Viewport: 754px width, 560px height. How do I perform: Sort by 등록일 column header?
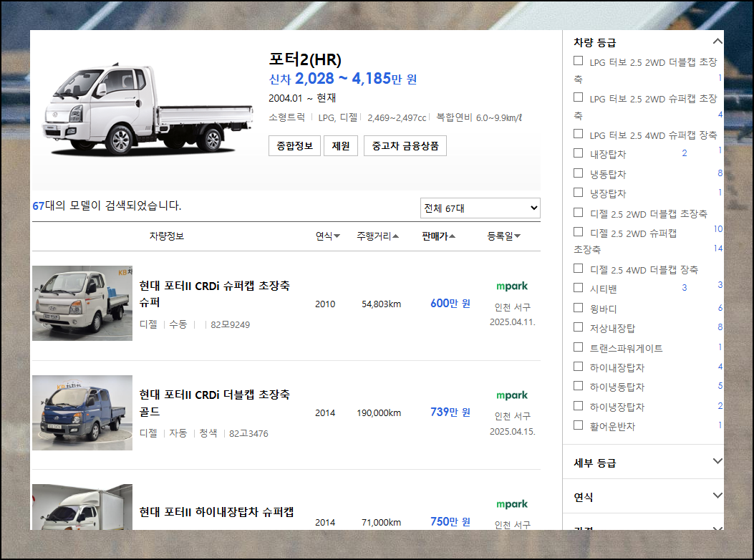[503, 236]
